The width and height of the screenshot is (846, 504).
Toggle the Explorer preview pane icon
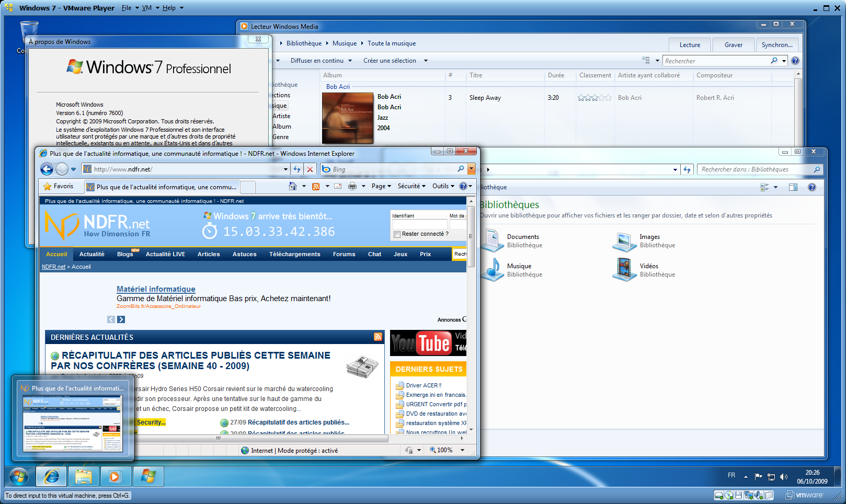click(793, 187)
